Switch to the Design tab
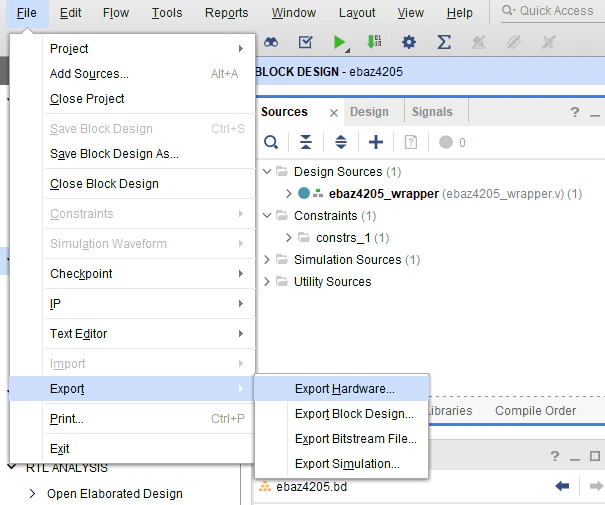Screen dimensions: 605x505 tap(369, 112)
